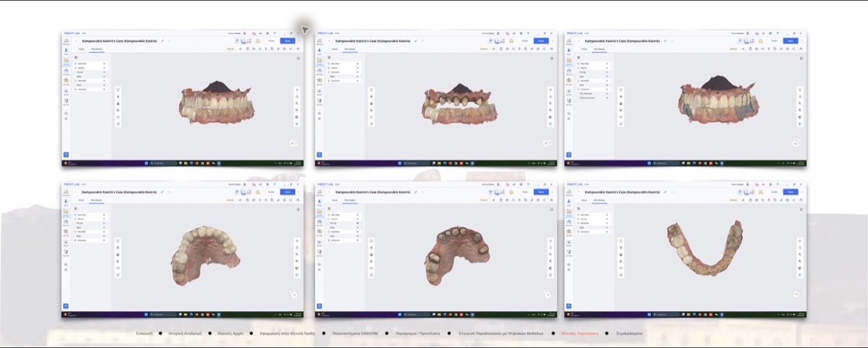Click blue Open button in bottom-right window
Viewport: 868px width, 348px height.
click(x=791, y=192)
